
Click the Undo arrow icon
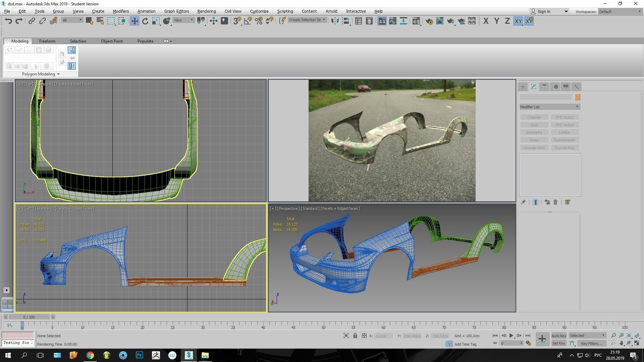pos(8,21)
